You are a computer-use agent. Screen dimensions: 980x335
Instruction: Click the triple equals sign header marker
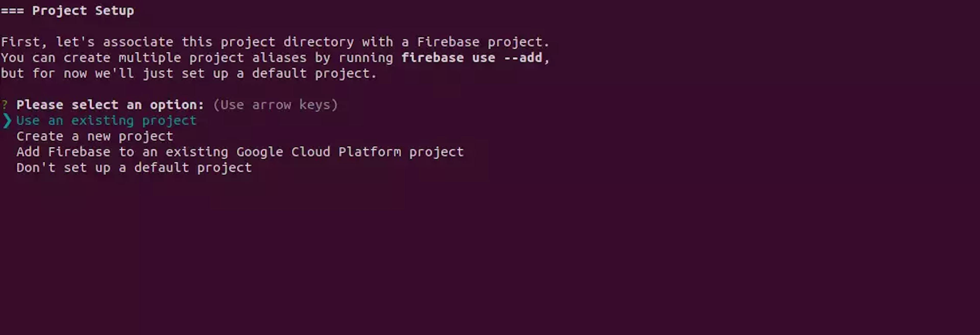click(12, 11)
